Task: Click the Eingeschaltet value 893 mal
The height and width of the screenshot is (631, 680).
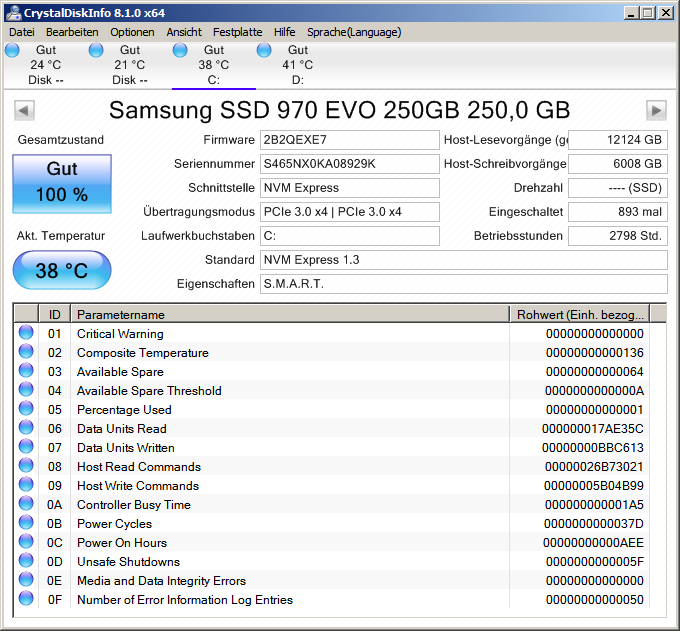Action: click(x=618, y=212)
